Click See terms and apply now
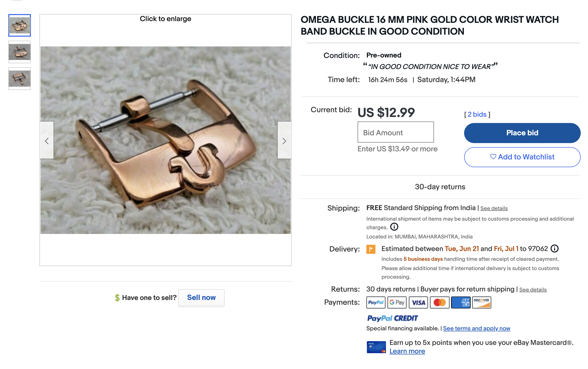The image size is (588, 369). click(x=476, y=328)
